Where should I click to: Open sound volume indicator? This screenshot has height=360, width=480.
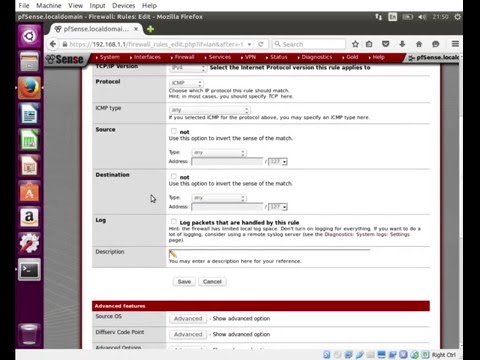[422, 17]
